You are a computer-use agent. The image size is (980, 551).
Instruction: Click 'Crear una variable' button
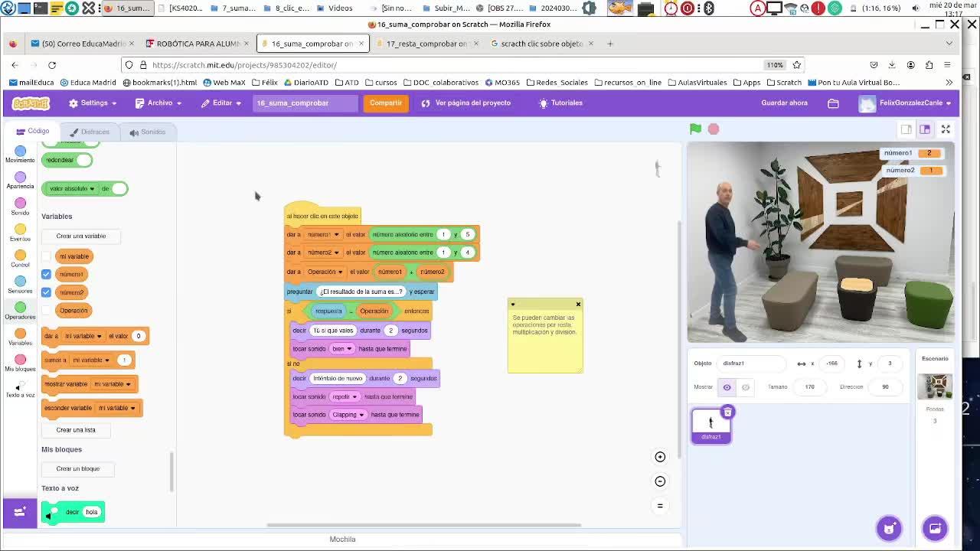(x=81, y=236)
